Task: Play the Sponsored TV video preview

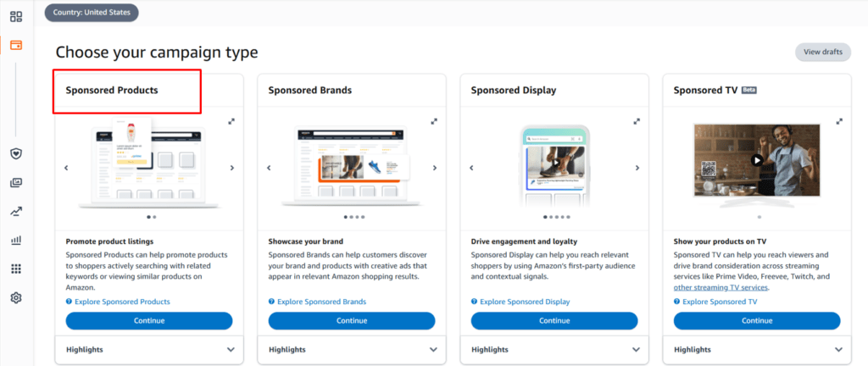Action: pos(757,159)
